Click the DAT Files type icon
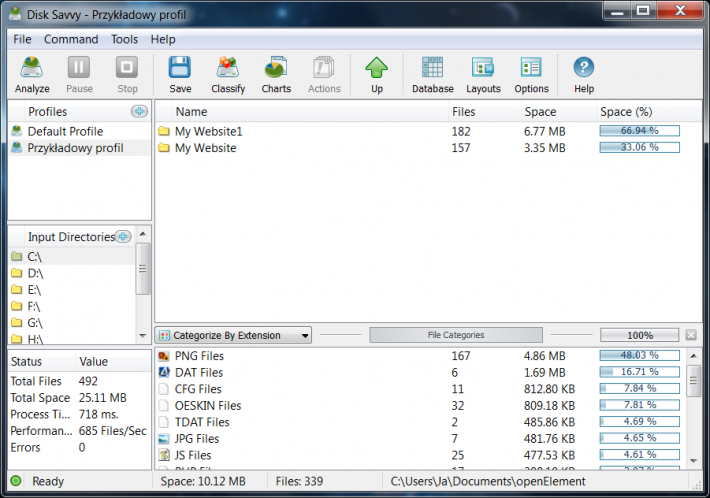Viewport: 710px width, 498px height. (x=164, y=373)
